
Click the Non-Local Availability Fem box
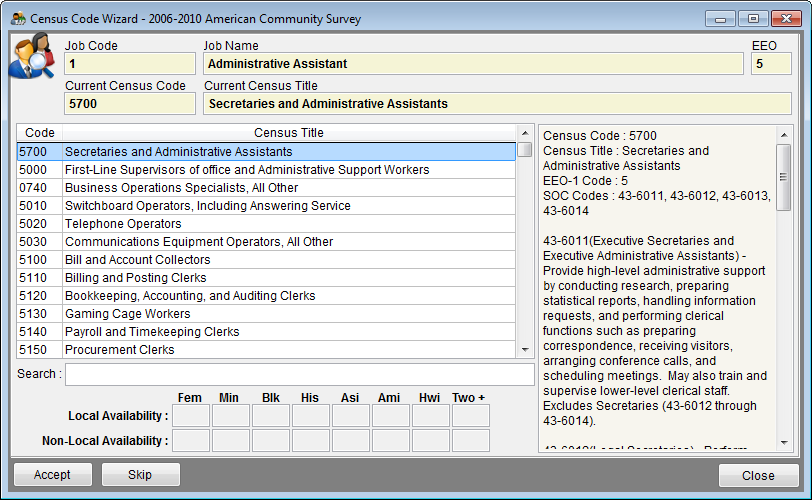click(191, 440)
